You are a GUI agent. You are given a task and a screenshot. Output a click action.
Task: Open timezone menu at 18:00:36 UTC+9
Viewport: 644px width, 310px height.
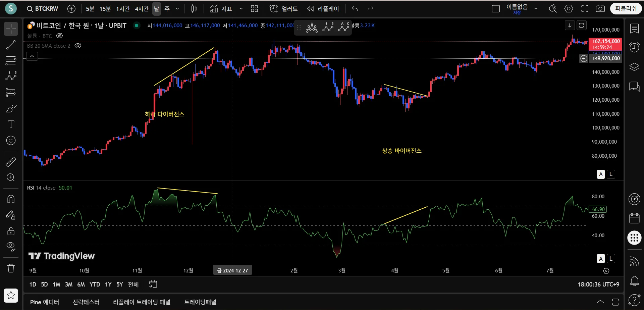pos(598,285)
